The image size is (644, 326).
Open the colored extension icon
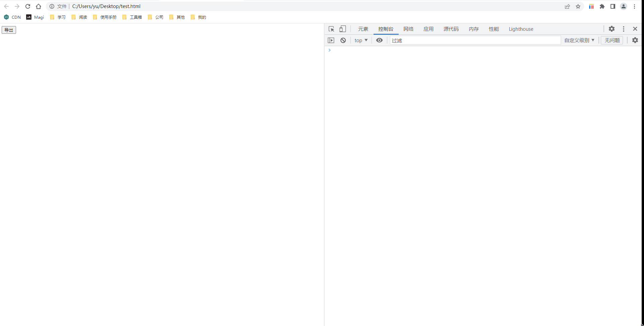591,6
